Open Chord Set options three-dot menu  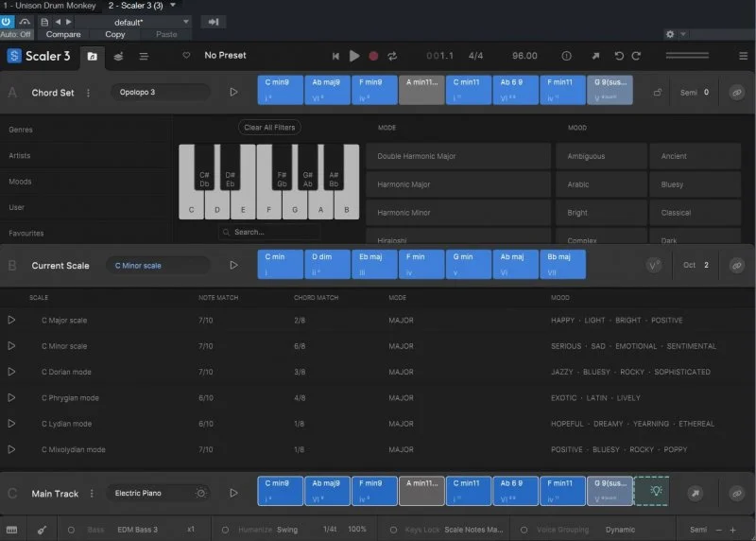[x=88, y=93]
